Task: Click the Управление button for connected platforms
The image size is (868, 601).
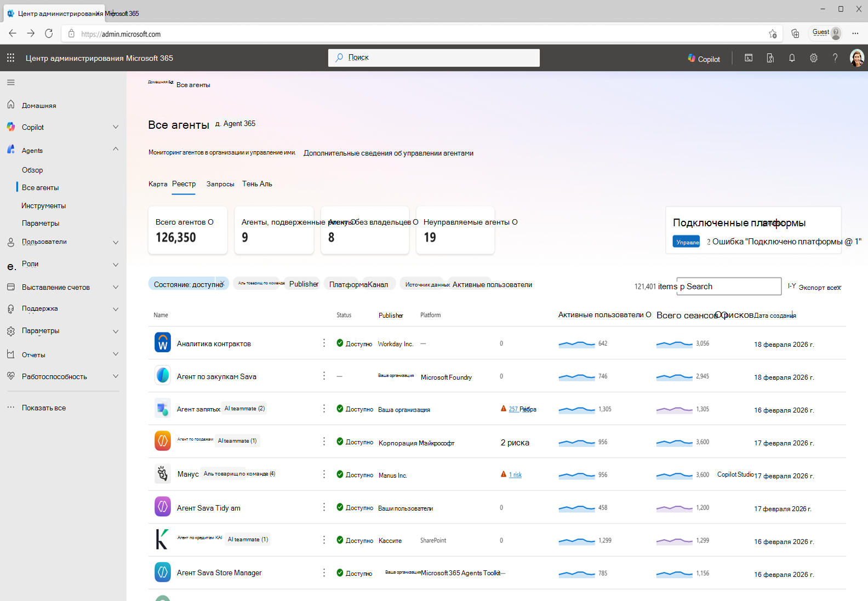Action: coord(686,242)
